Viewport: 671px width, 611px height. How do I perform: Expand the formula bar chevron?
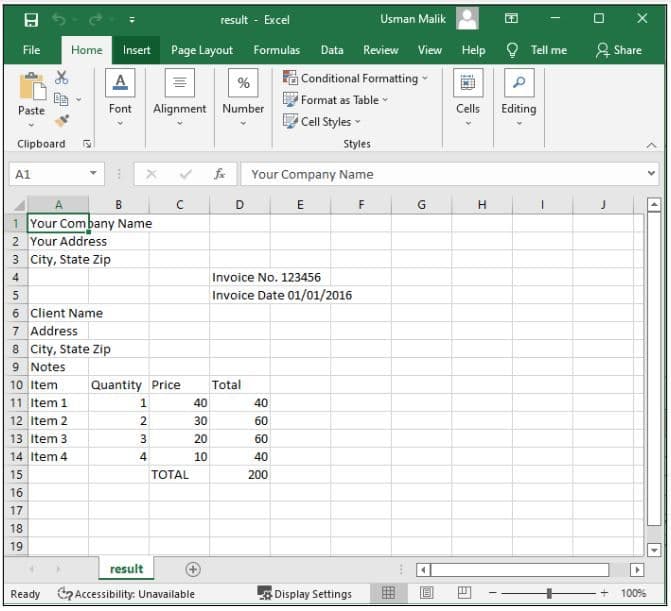(652, 174)
